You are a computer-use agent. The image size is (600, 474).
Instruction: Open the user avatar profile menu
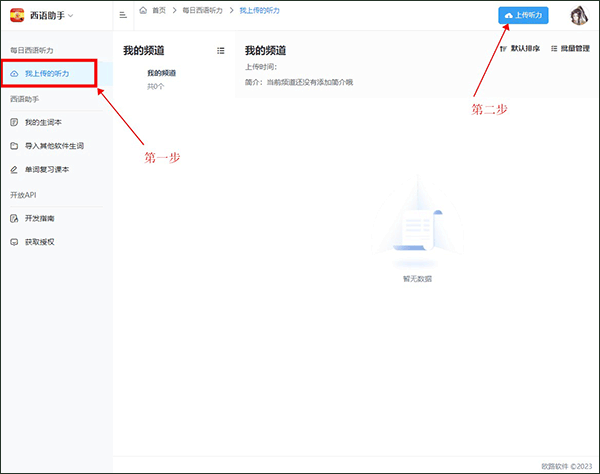(x=579, y=15)
